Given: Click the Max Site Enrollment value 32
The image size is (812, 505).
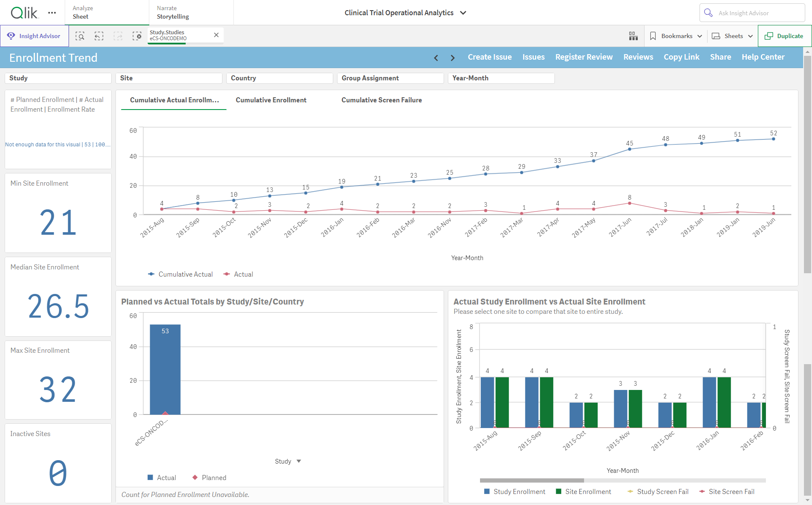Looking at the screenshot, I should [x=58, y=390].
